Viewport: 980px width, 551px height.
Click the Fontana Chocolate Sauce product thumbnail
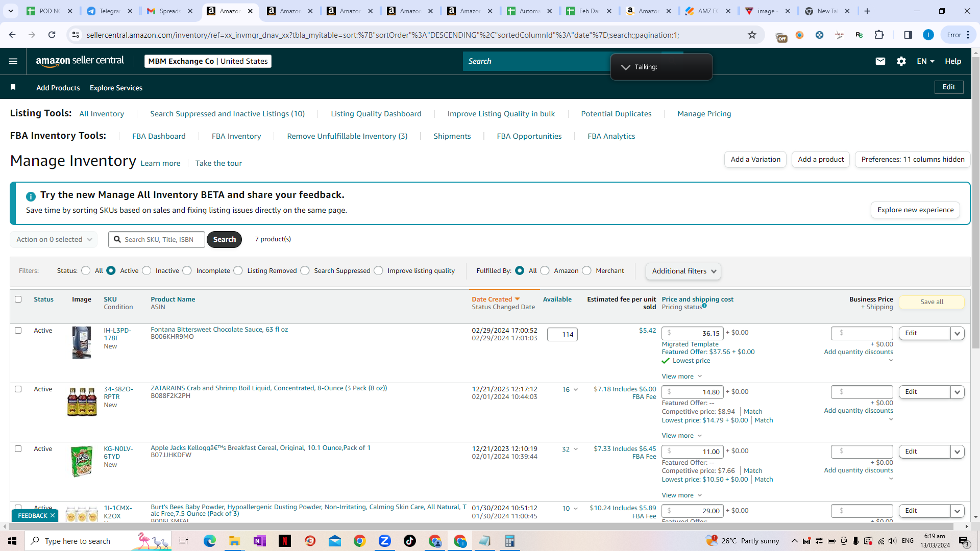coord(82,343)
